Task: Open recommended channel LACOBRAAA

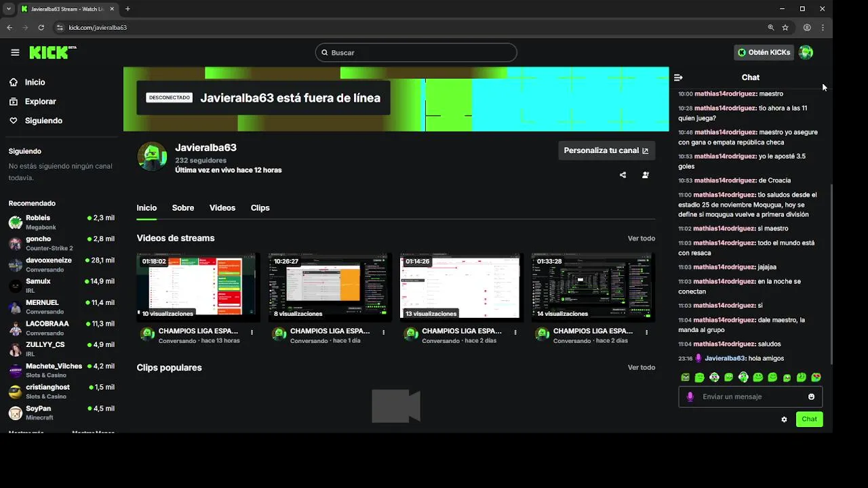Action: tap(61, 328)
